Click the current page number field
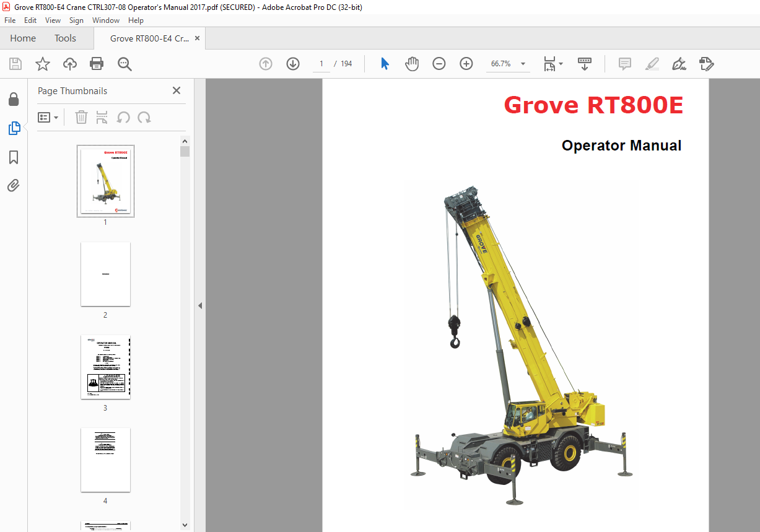The width and height of the screenshot is (760, 532). [321, 64]
